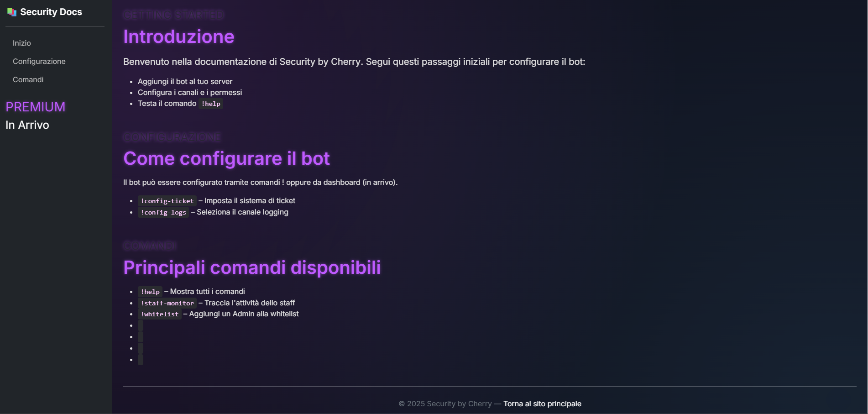
Task: Click the !help chip beside "Mostra tutti i comandi"
Action: [150, 292]
